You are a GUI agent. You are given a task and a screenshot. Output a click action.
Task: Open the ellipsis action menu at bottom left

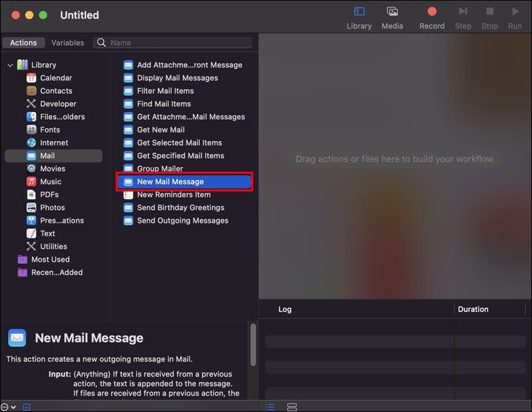[x=8, y=407]
